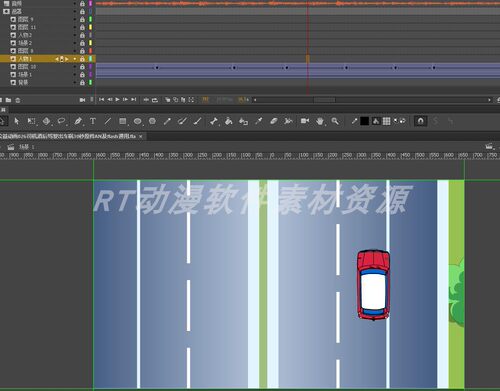The image size is (500, 391).
Task: Select the Pen tool
Action: 78,121
